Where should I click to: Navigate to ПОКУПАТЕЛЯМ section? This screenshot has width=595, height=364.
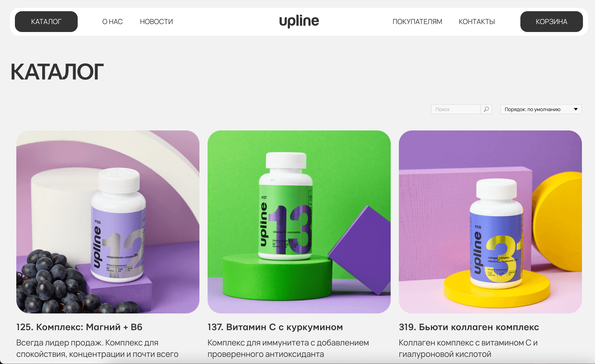[417, 21]
